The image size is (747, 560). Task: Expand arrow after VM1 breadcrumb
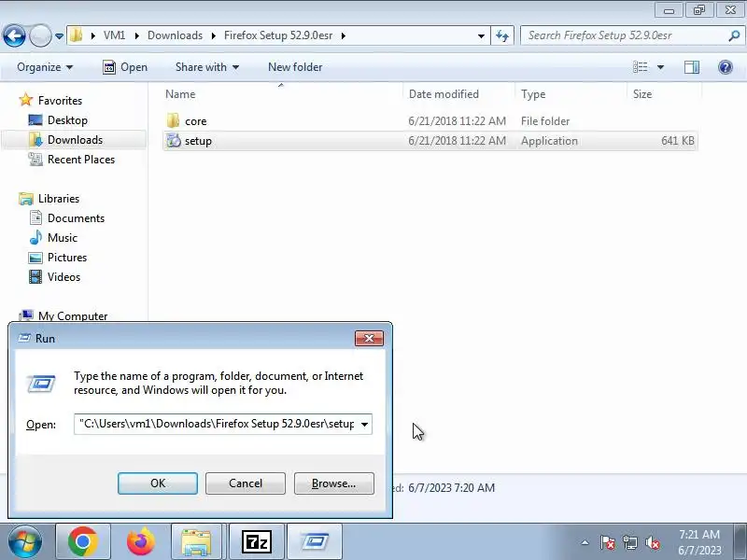coord(136,35)
